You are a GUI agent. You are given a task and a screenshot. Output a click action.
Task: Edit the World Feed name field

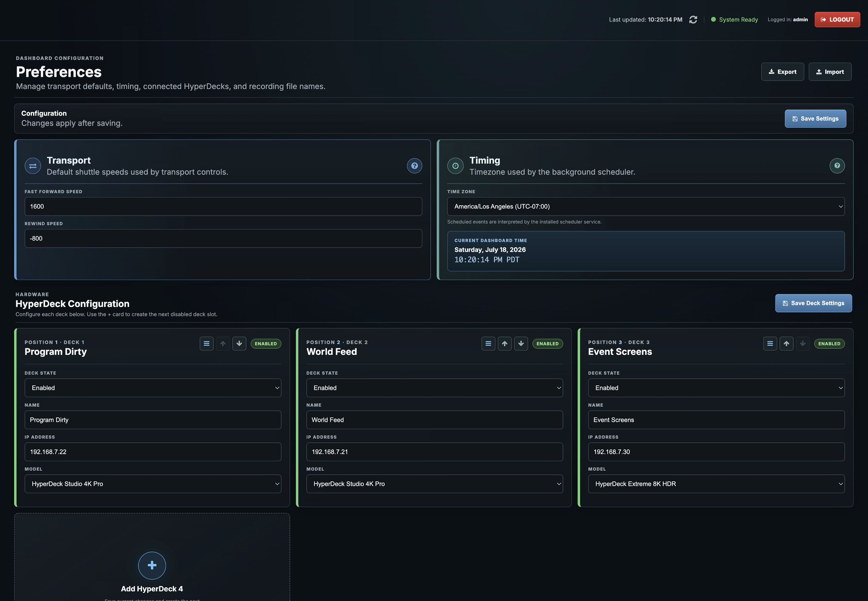coord(435,420)
